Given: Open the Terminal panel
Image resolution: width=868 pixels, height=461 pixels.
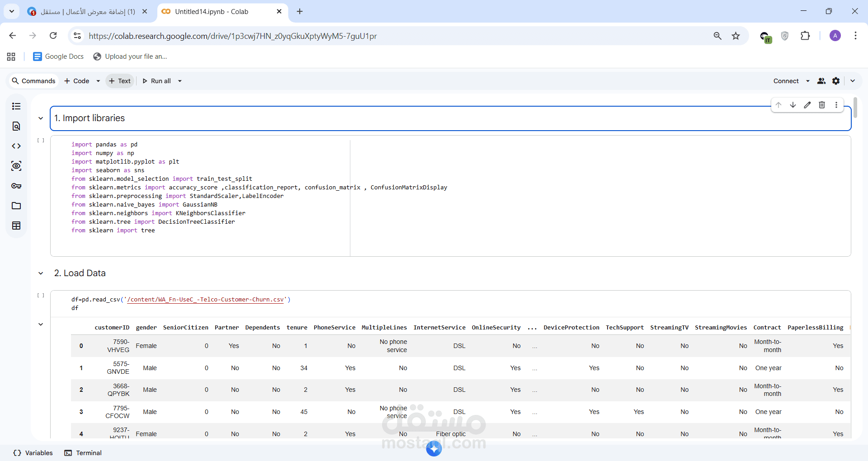Looking at the screenshot, I should click(x=83, y=453).
